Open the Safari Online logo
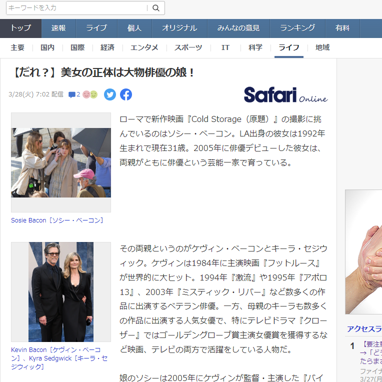Screen dimensions: 382x382 [285, 95]
